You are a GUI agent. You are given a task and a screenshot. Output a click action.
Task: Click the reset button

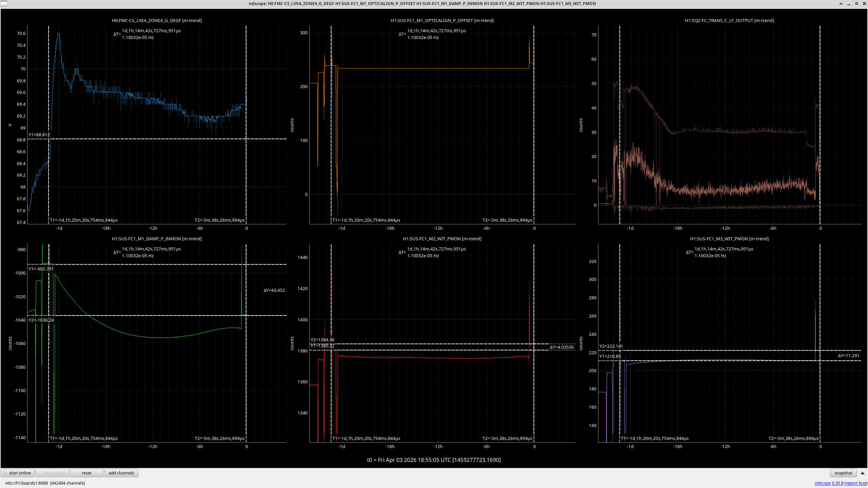coord(86,473)
